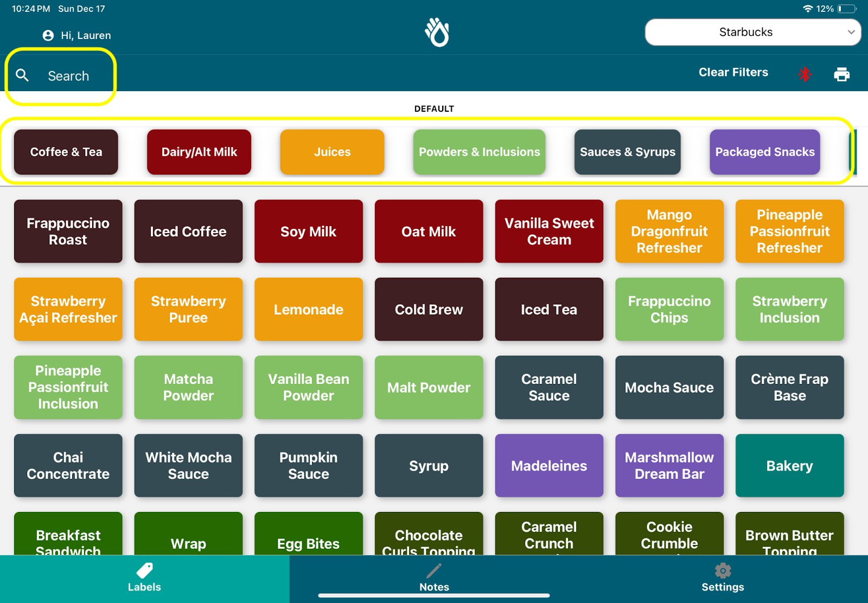
Task: Select the Crème Frap Base label
Action: 790,388
